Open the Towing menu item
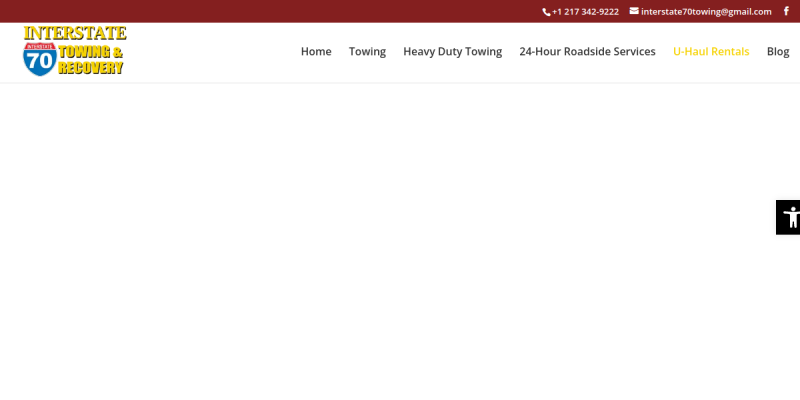Screen dimensions: 800x400 [367, 52]
